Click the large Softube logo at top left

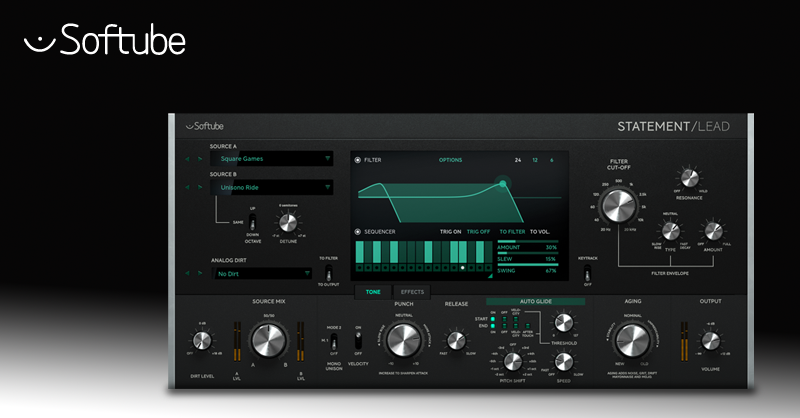coord(105,39)
